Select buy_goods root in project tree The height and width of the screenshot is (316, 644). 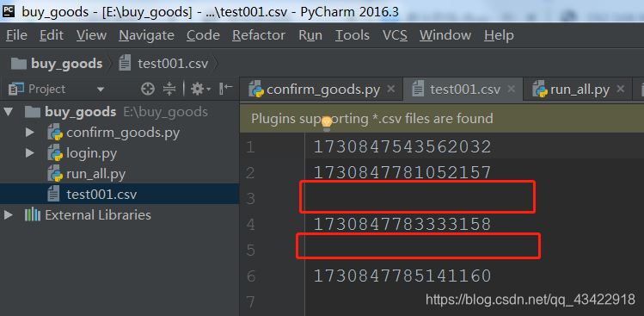[81, 112]
